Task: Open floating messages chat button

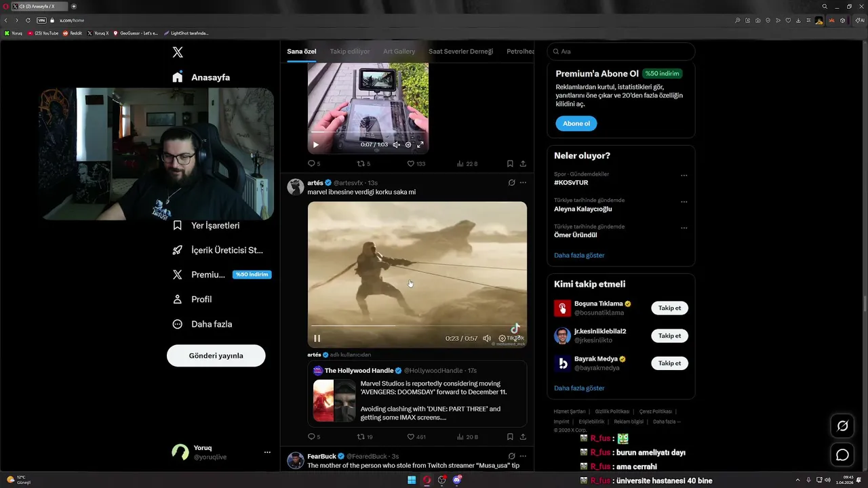Action: (x=842, y=455)
